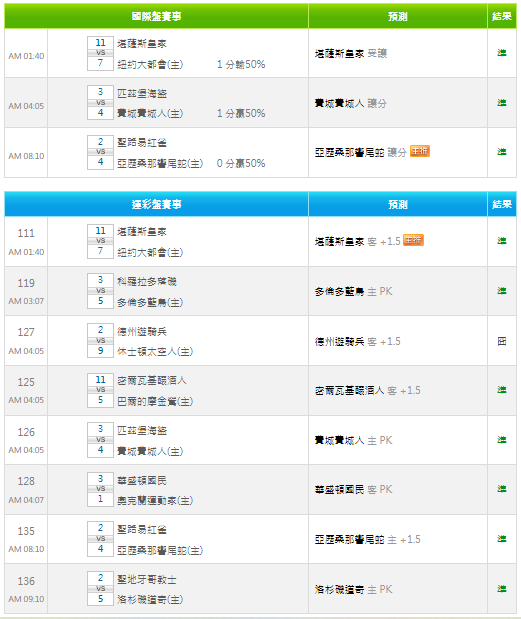The image size is (521, 619).
Task: Click the 準 result mark for game 126
Action: (502, 440)
